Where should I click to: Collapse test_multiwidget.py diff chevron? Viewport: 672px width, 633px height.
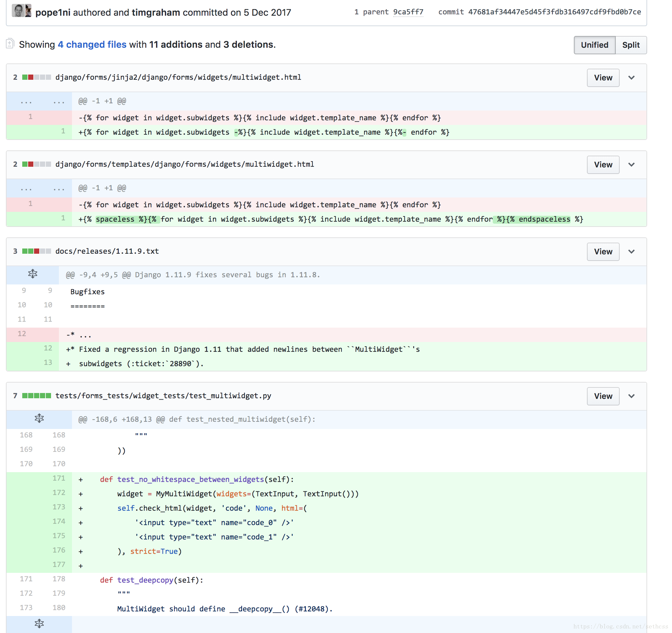[631, 396]
